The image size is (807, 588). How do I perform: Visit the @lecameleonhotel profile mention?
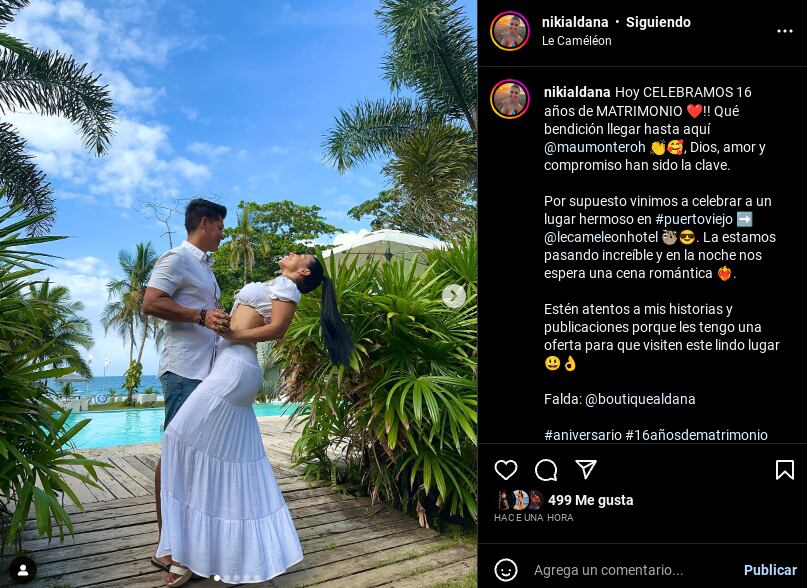(x=601, y=237)
